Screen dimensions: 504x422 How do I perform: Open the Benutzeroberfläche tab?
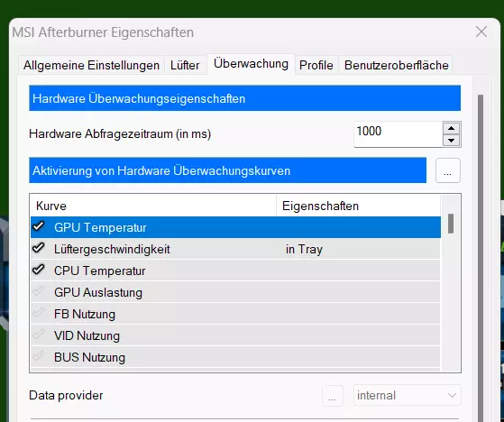(397, 65)
